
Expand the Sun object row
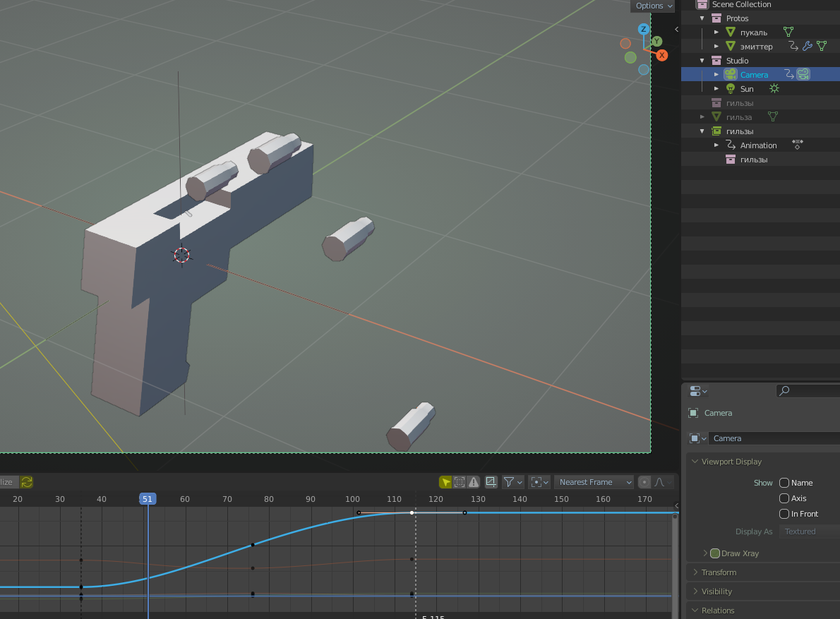pyautogui.click(x=716, y=89)
